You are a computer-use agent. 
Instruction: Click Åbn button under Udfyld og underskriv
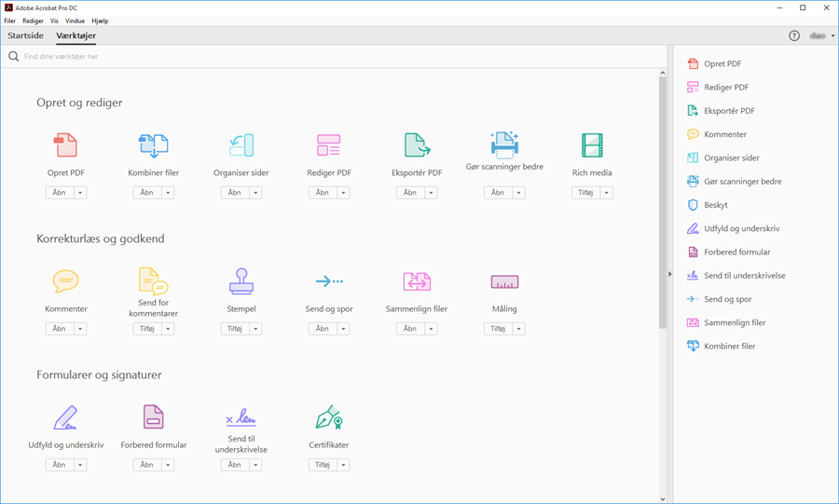tap(60, 465)
